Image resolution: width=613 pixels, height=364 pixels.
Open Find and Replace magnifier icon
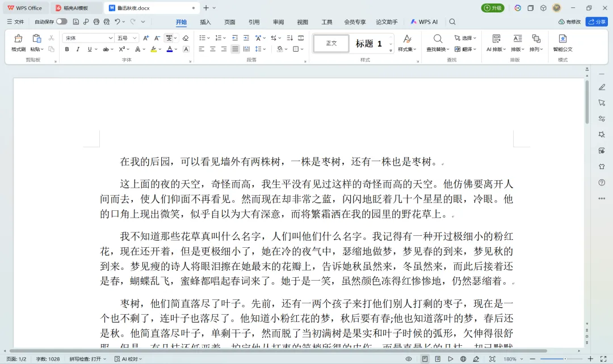[438, 39]
